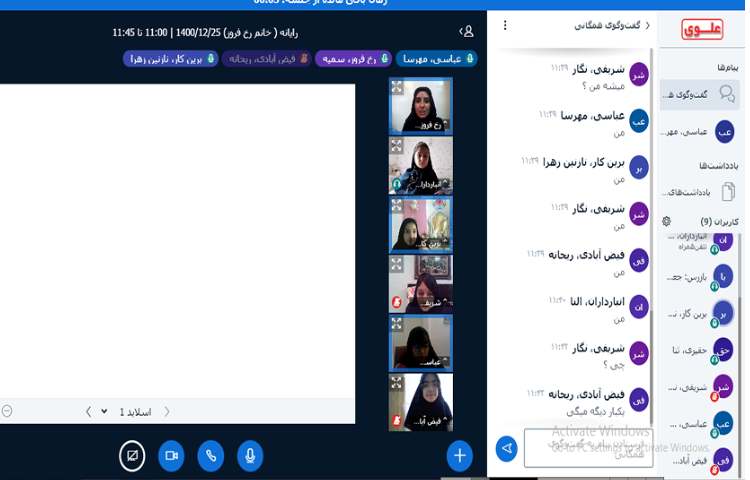The width and height of the screenshot is (750, 480).
Task: Fullscreen the رخ فروز webcam
Action: click(397, 87)
